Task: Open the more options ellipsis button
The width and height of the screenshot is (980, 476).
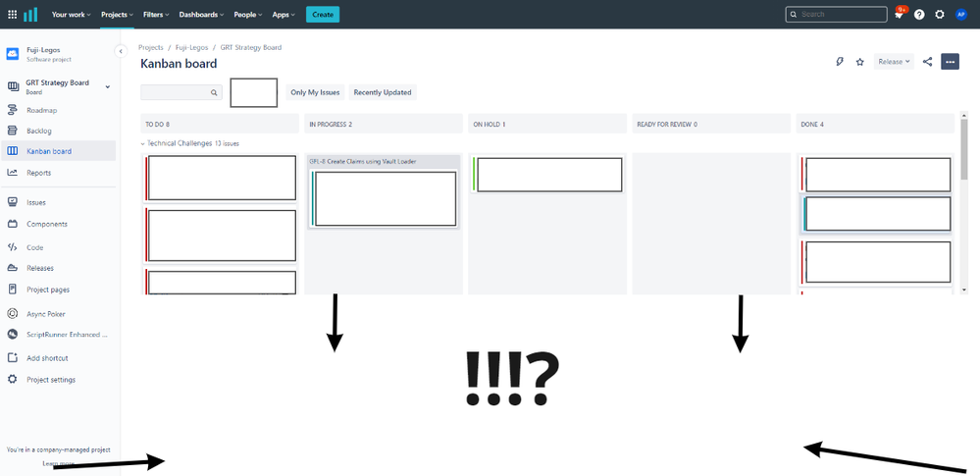Action: click(950, 62)
